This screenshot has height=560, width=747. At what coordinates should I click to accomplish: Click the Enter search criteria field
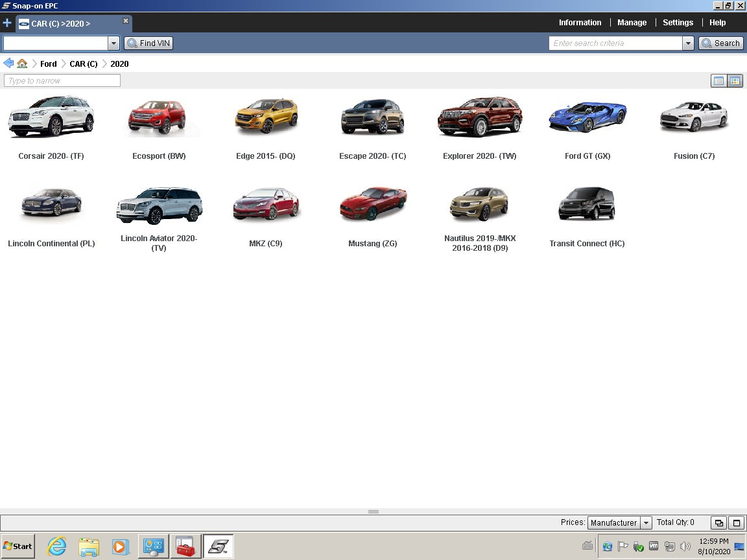(615, 43)
